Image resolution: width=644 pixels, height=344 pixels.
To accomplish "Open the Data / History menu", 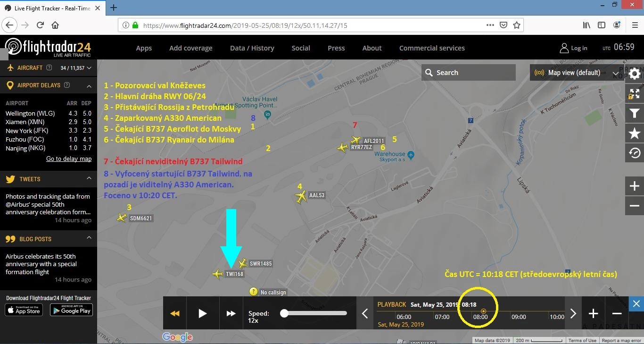I will pos(252,48).
